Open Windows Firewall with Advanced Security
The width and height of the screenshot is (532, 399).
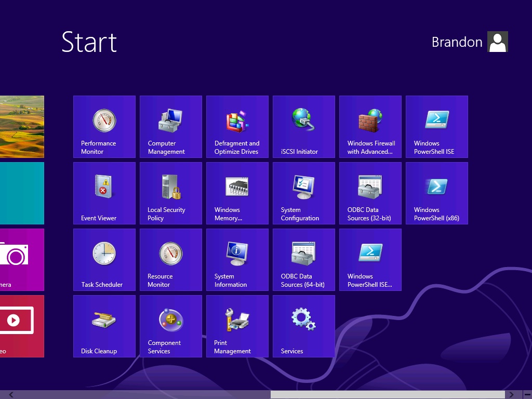[370, 127]
